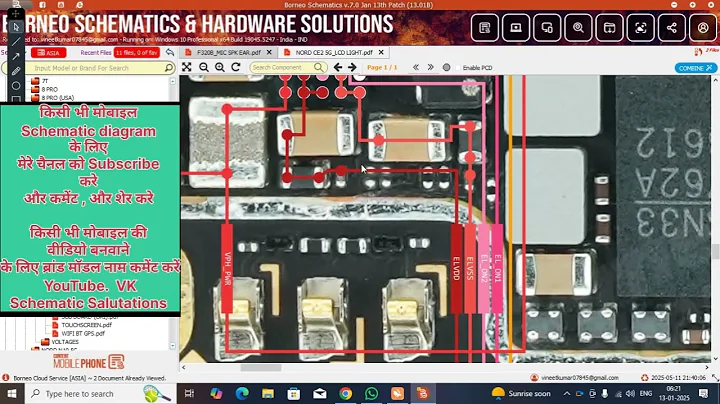Click the move handle of annotation toolbar
This screenshot has height=404, width=720.
(x=16, y=13)
